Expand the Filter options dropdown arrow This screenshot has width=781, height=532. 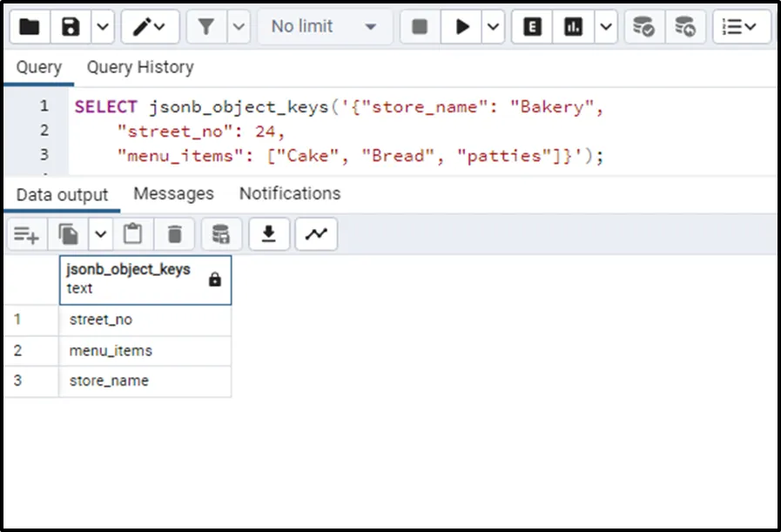pyautogui.click(x=239, y=27)
